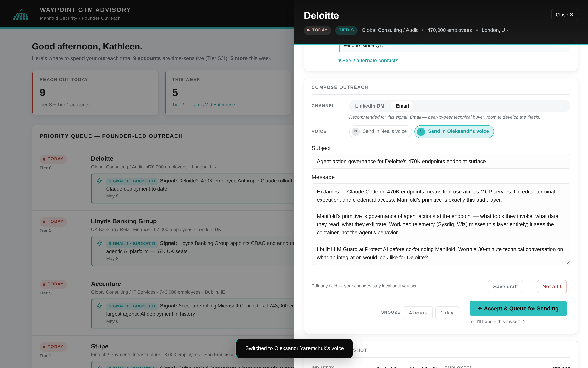Mark account as Not a fit
The height and width of the screenshot is (368, 588).
point(552,286)
